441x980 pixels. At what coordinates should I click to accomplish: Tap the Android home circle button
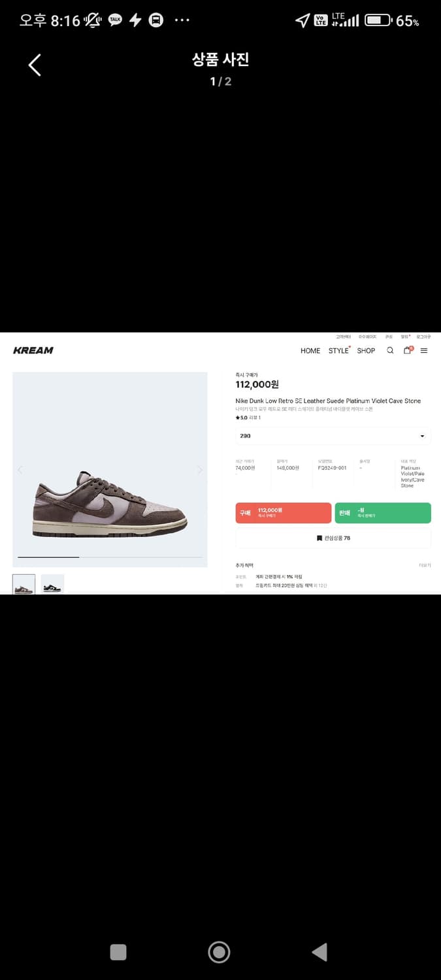click(x=219, y=952)
